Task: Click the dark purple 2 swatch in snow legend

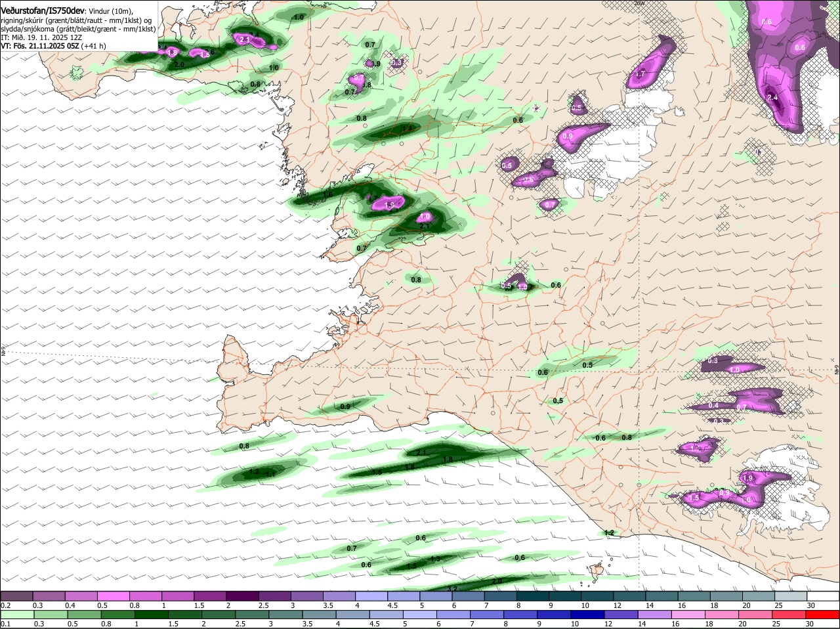Action: [242, 596]
